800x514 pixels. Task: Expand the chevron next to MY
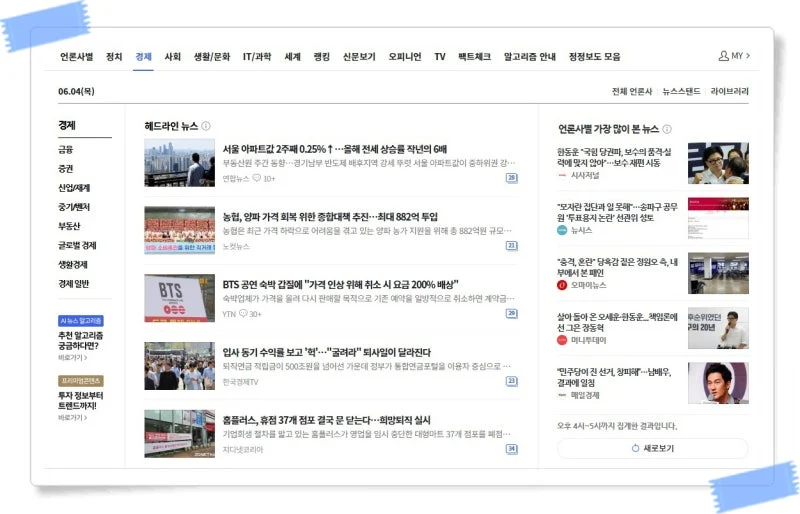click(x=748, y=56)
